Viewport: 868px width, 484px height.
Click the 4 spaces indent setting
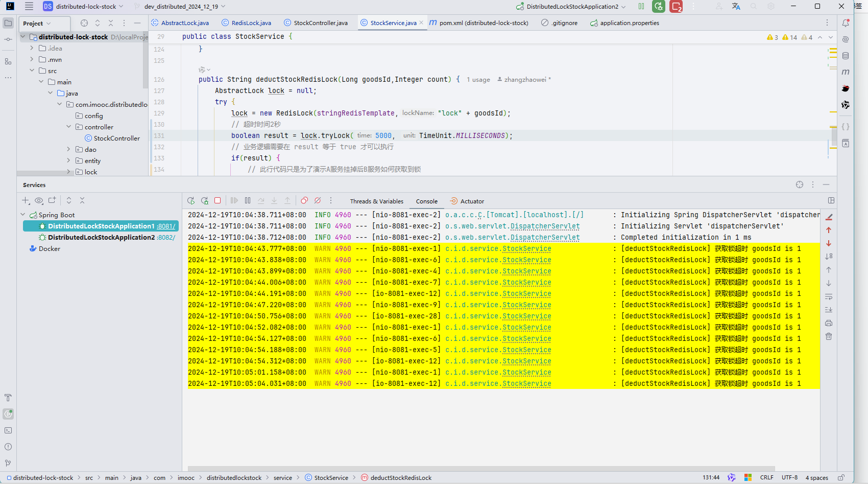(817, 478)
